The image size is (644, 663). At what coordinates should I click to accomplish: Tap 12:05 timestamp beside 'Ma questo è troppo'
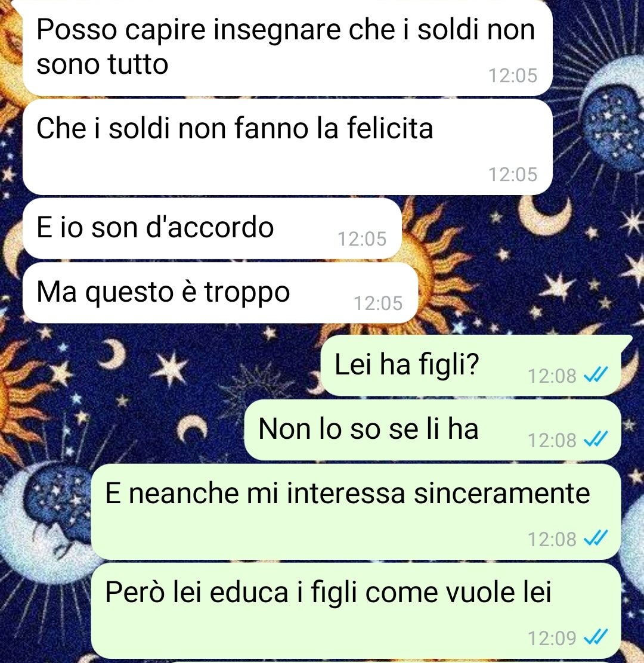point(378,303)
